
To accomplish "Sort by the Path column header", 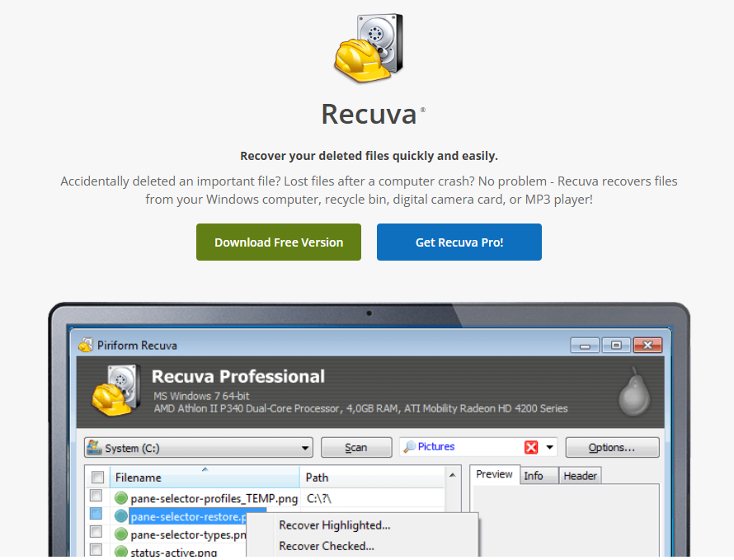I will 372,478.
